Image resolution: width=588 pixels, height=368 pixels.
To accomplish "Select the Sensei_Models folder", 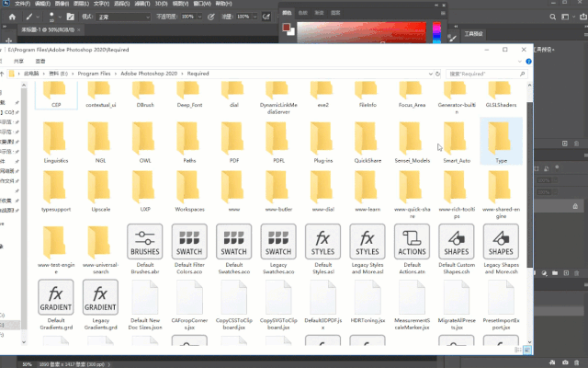I will (412, 143).
